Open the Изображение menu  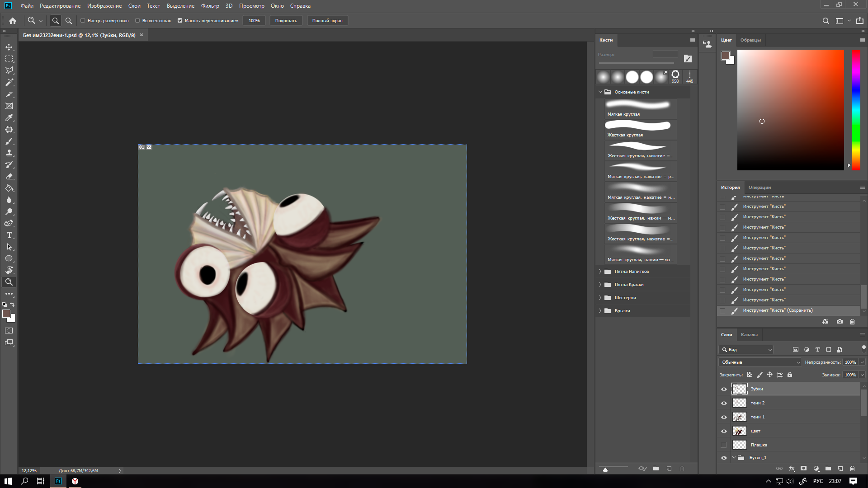tap(104, 6)
